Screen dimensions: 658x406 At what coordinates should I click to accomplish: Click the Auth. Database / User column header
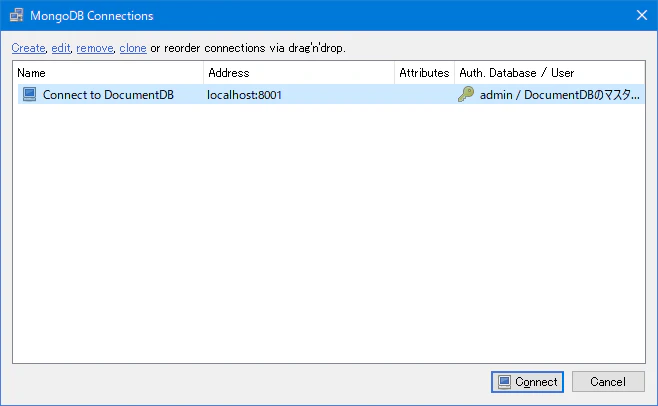pyautogui.click(x=550, y=73)
